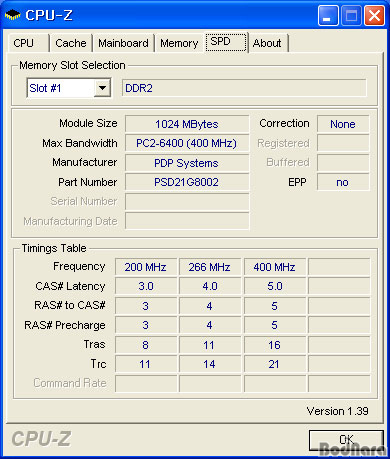The width and height of the screenshot is (390, 459).
Task: Click the 266 MHz frequency cell
Action: 210,267
